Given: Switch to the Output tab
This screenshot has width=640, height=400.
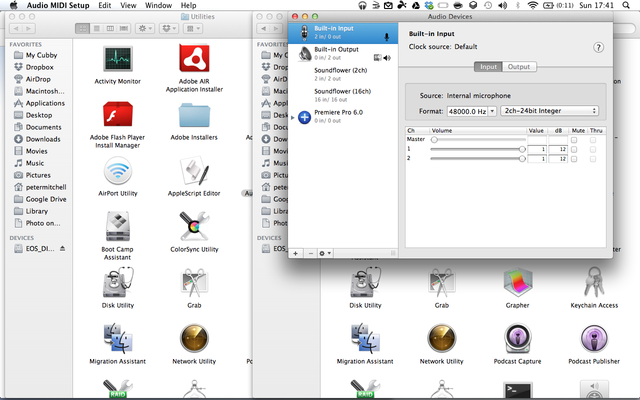Looking at the screenshot, I should [x=519, y=67].
